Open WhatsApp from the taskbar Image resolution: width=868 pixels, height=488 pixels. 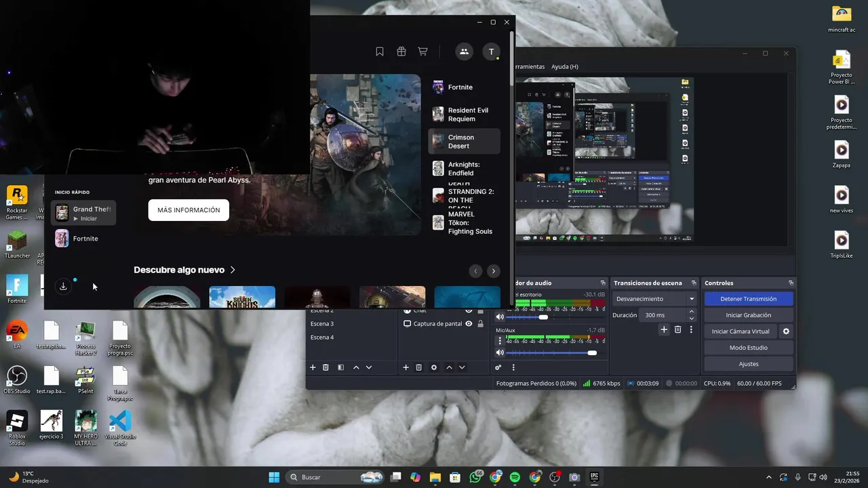point(475,477)
